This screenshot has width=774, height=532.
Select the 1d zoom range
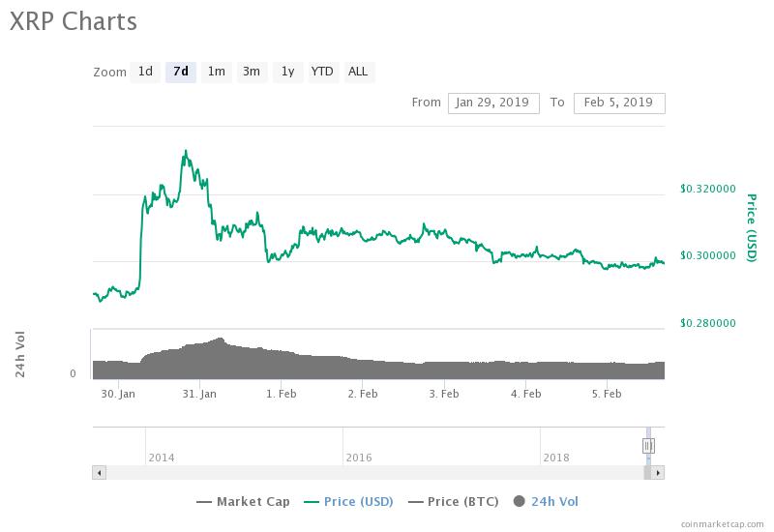click(x=145, y=72)
